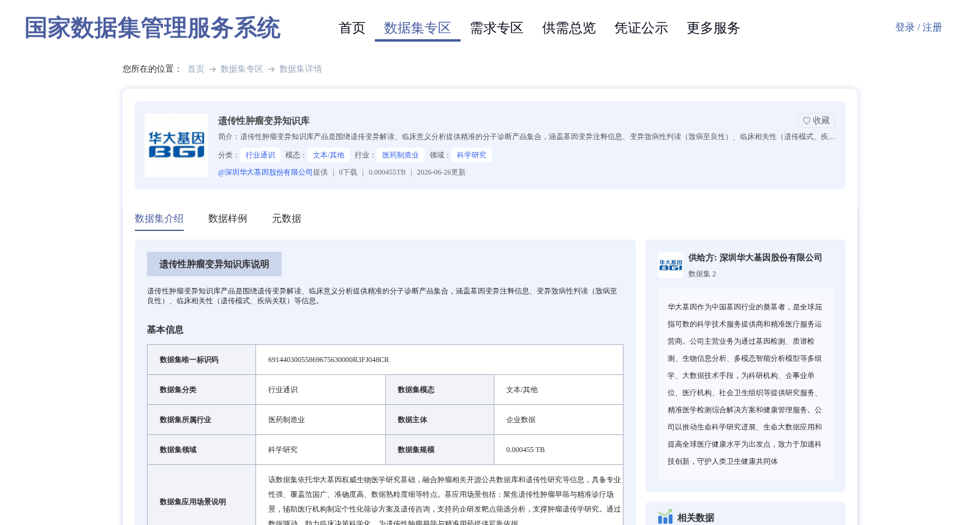Open the 数据集专区 navigation tab
The width and height of the screenshot is (980, 525).
tap(418, 28)
